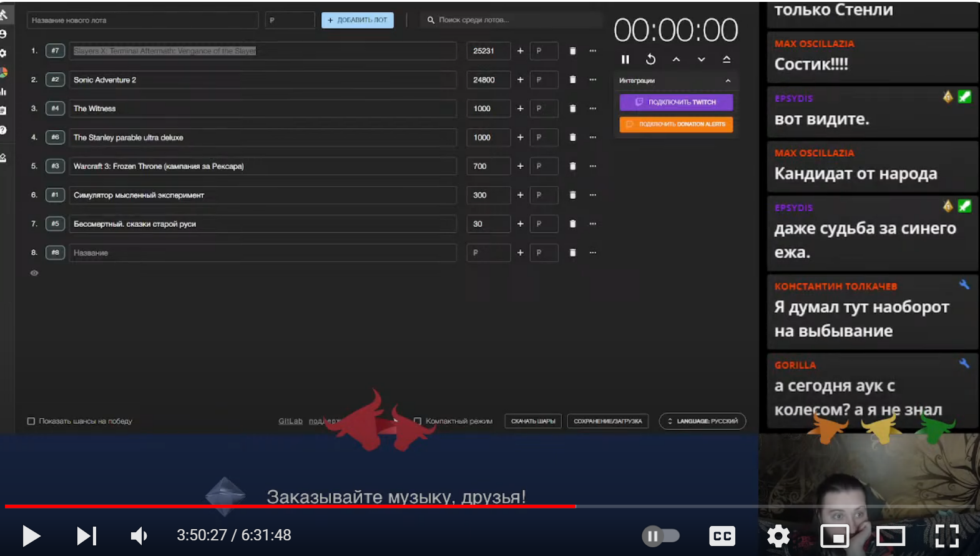Click the empty Название field in row 8

[x=263, y=252]
